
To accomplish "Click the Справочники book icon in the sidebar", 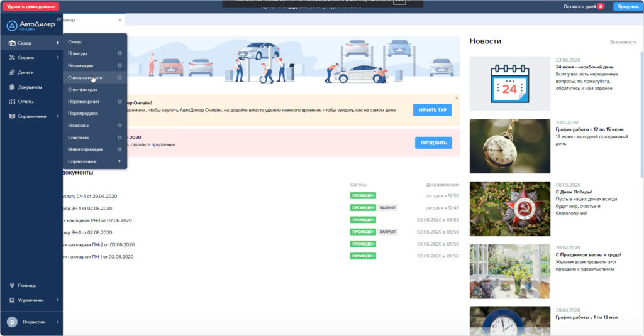I will click(x=12, y=116).
